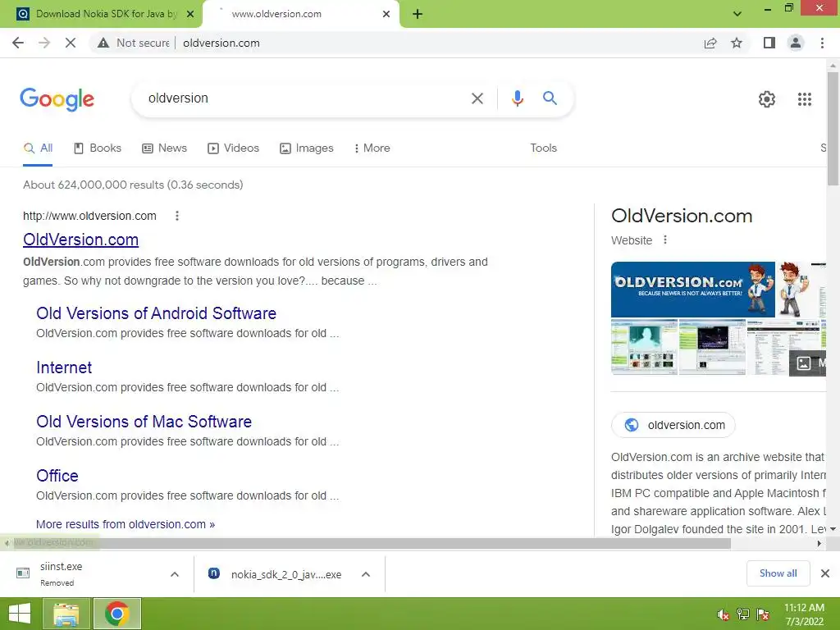
Task: Switch to www.oldversion.com tab
Action: pos(300,14)
